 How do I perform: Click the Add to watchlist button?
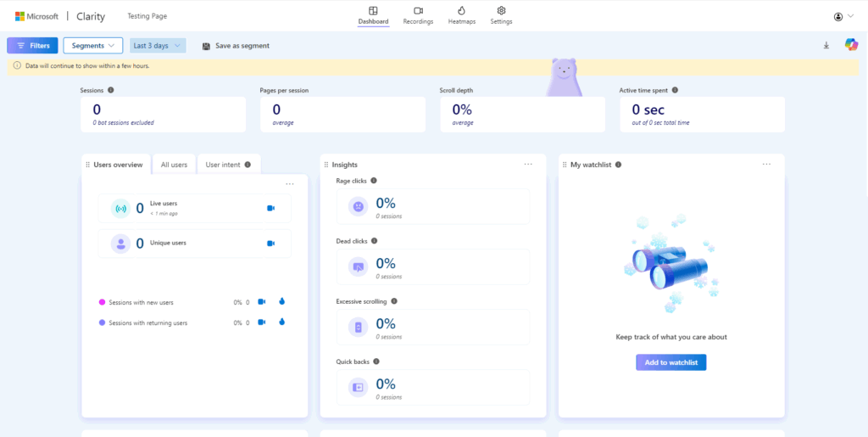[x=671, y=362]
